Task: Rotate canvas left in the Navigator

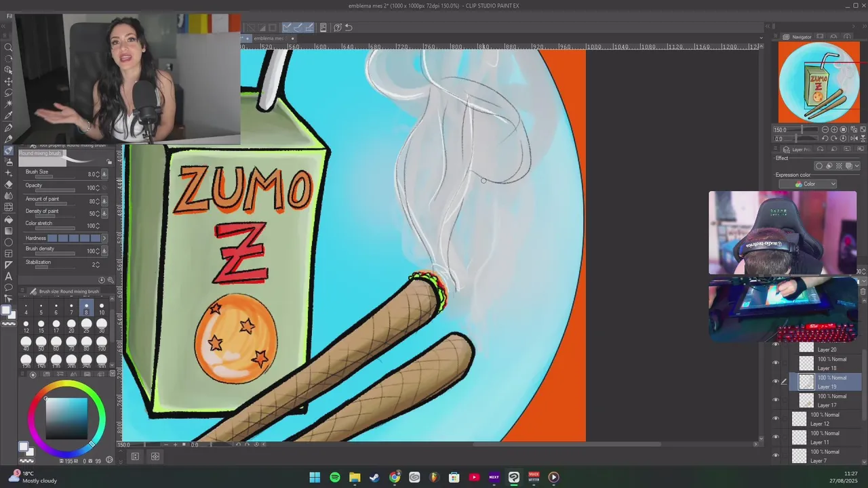Action: (825, 138)
